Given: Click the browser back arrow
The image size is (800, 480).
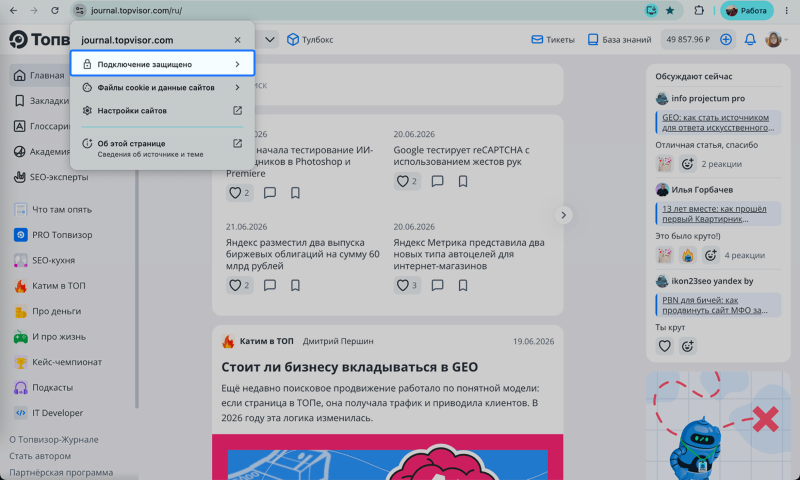Looking at the screenshot, I should click(x=13, y=10).
